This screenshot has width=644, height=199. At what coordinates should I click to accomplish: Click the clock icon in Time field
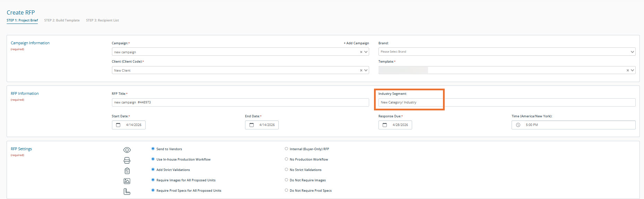point(518,125)
